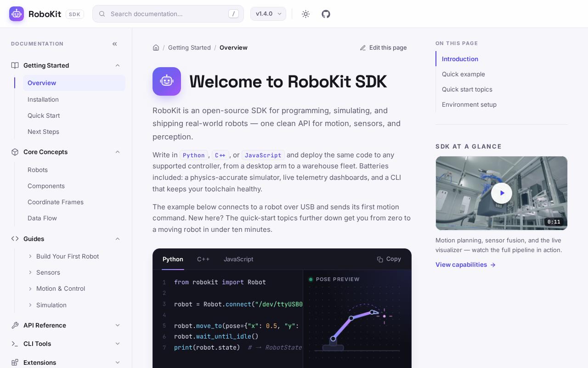The width and height of the screenshot is (588, 368).
Task: Jump to Introduction in On This Page
Action: 460,59
